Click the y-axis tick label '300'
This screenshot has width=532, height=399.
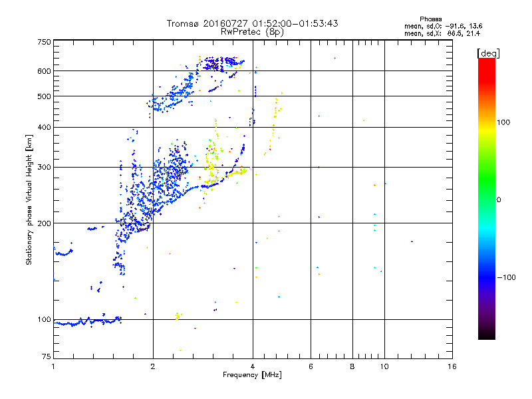pos(44,167)
